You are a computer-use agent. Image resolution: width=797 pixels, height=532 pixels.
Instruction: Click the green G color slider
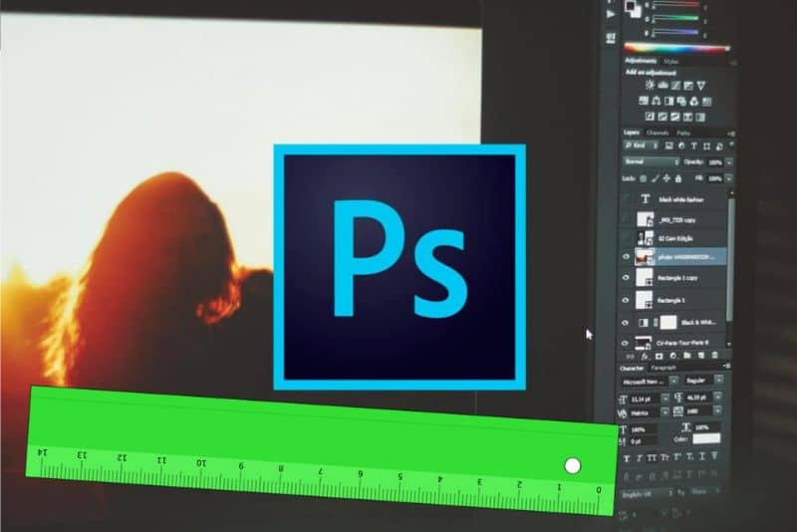click(676, 18)
